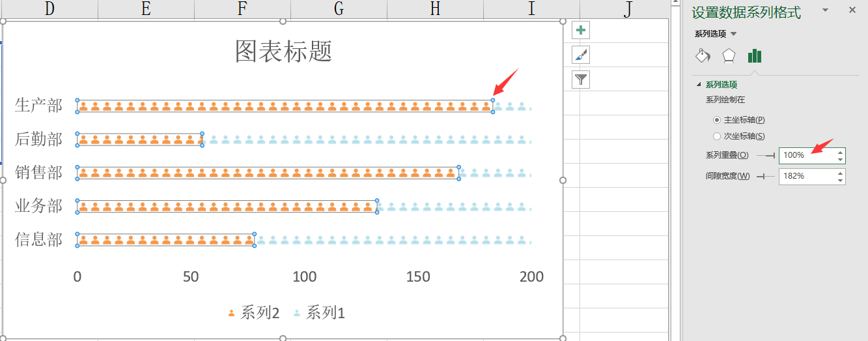Click the 系列重叠 slider
The height and width of the screenshot is (341, 868).
click(x=766, y=155)
